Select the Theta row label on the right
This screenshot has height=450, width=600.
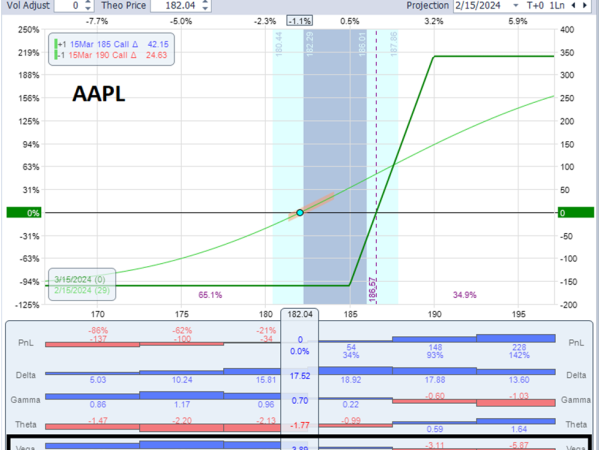[573, 424]
